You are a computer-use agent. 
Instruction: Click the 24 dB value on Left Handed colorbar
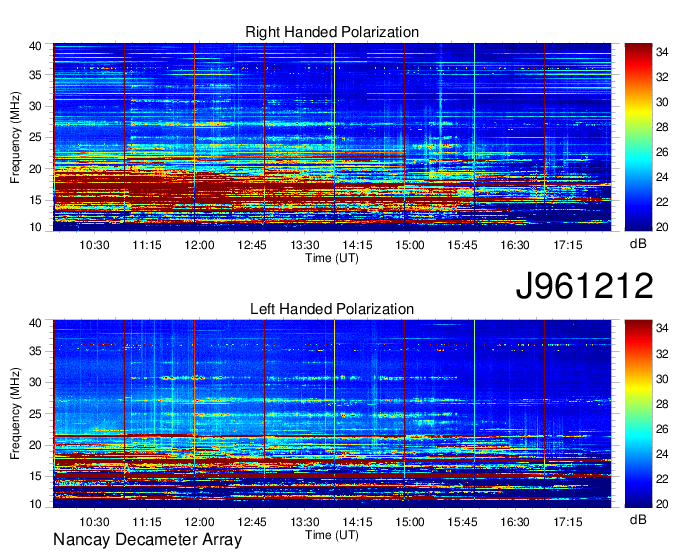click(662, 454)
